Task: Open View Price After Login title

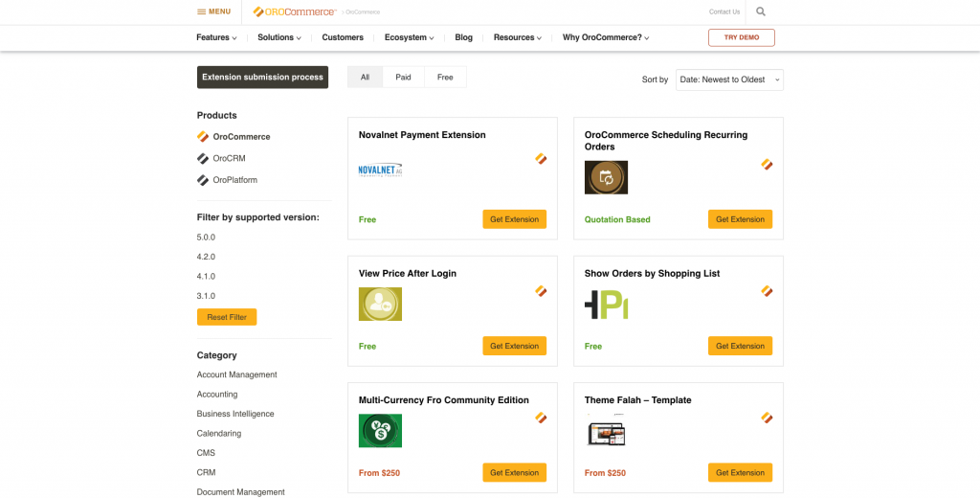Action: point(408,273)
